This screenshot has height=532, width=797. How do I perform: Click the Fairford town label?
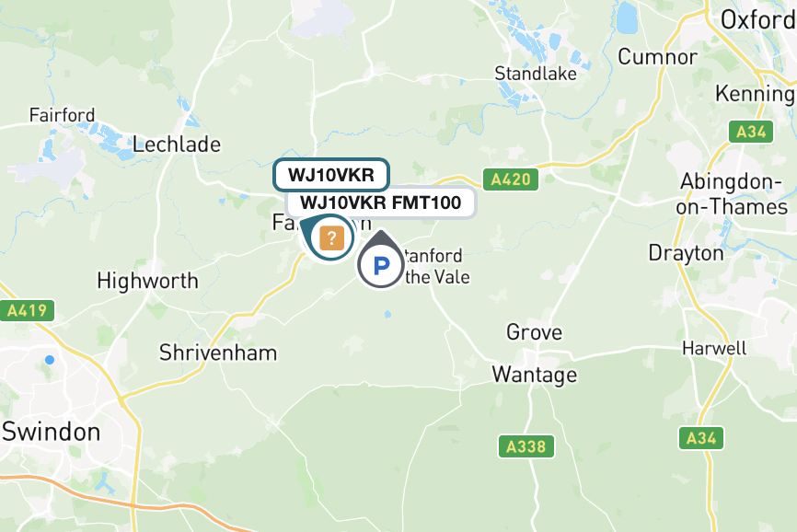(x=62, y=115)
